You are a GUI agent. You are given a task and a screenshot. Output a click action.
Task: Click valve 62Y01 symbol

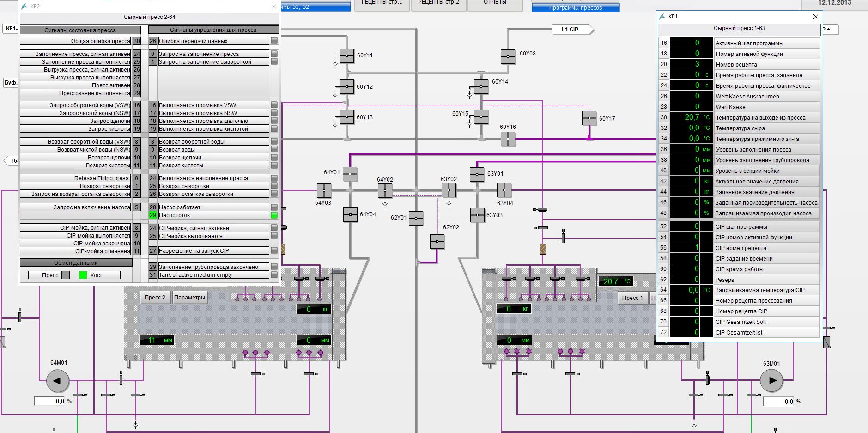416,218
